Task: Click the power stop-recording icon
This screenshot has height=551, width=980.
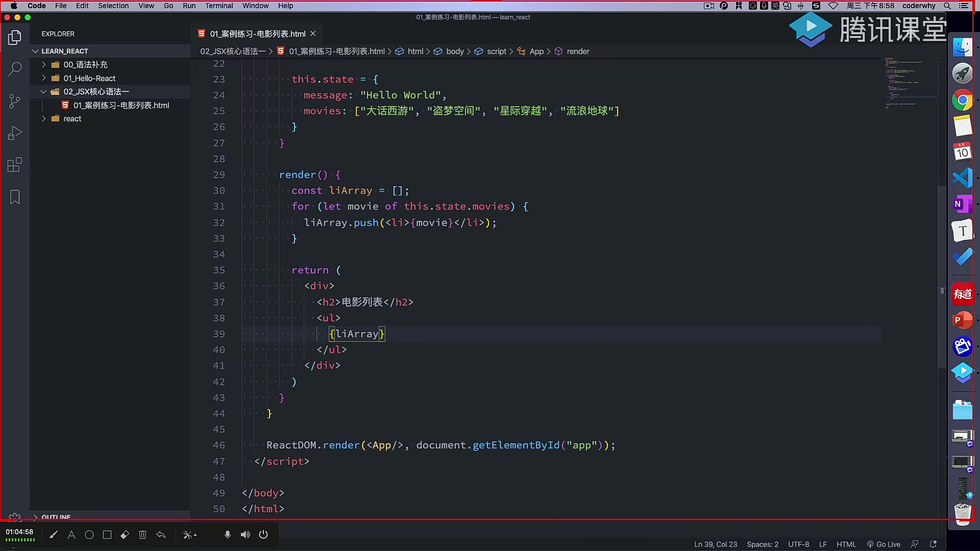Action: click(x=263, y=535)
